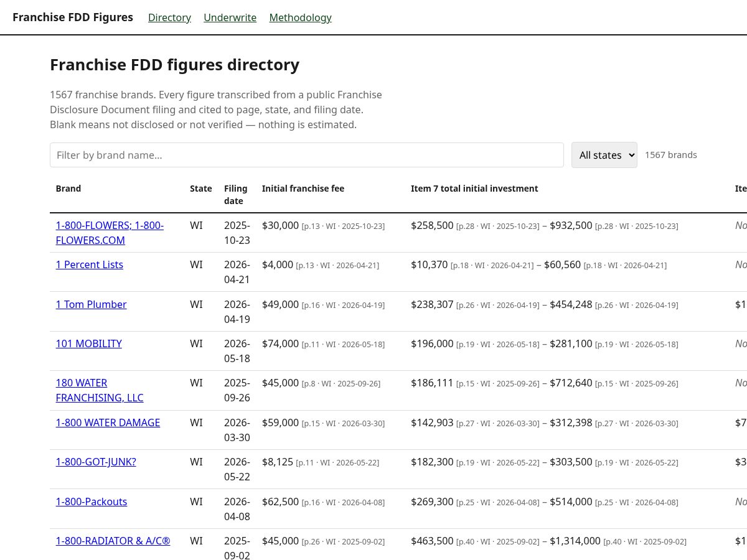Select the $281,100 high investment figure
Screen dimensions: 747x560
(x=571, y=343)
